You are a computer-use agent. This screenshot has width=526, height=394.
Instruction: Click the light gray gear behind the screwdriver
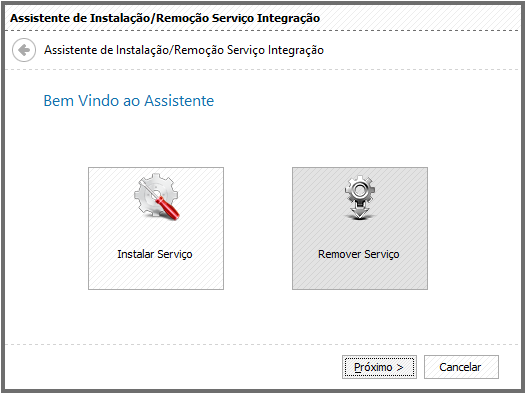pos(153,193)
